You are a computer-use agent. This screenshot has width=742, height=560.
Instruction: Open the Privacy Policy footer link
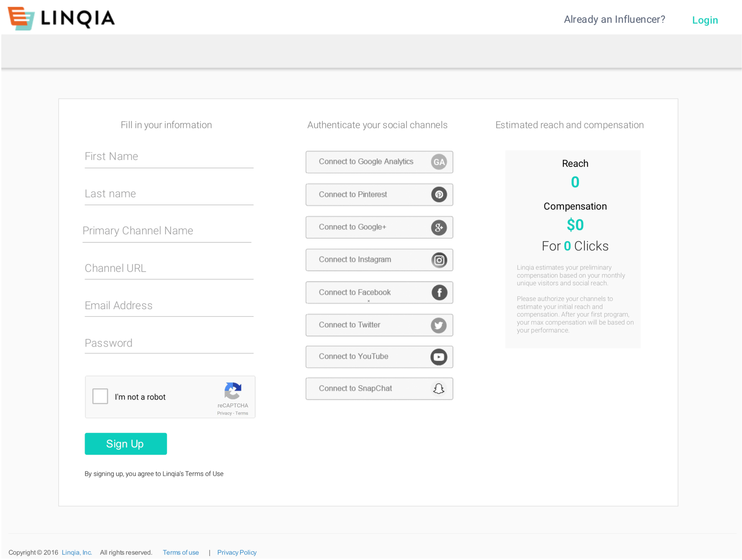tap(237, 553)
